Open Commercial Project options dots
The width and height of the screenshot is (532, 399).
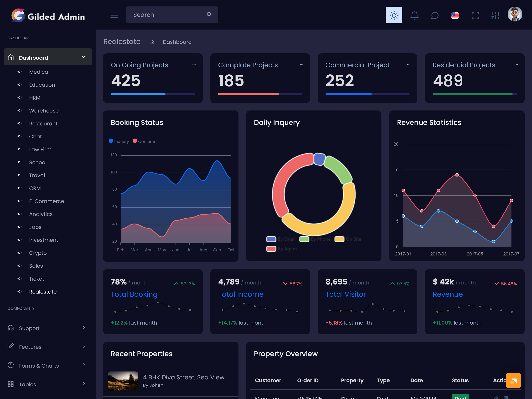[409, 65]
